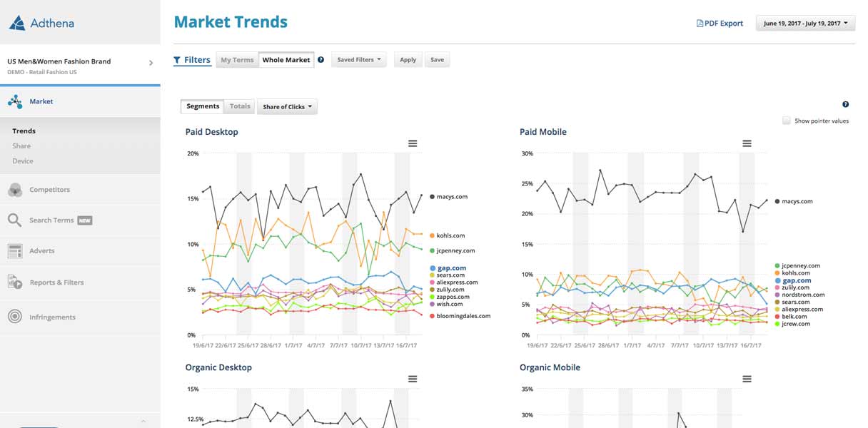Image resolution: width=868 pixels, height=428 pixels.
Task: Go to the Adverts section
Action: pos(80,251)
